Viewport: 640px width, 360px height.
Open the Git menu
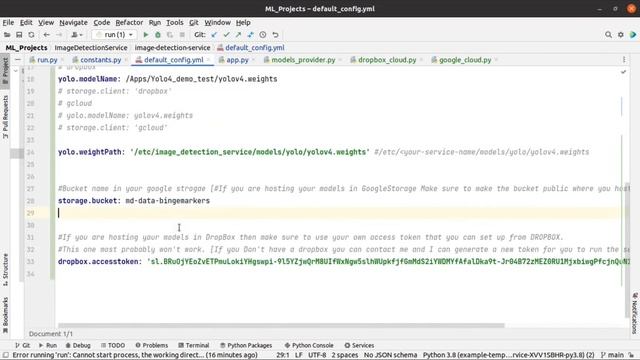(194, 22)
